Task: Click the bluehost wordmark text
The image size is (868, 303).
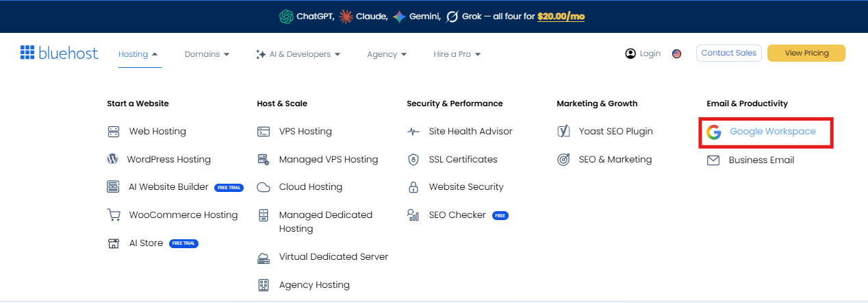Action: [68, 53]
